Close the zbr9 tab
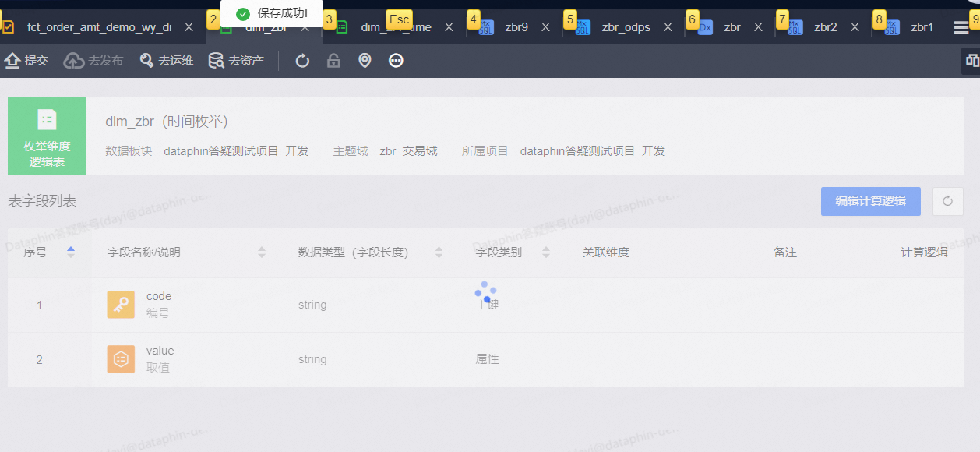The image size is (980, 452). [x=545, y=27]
